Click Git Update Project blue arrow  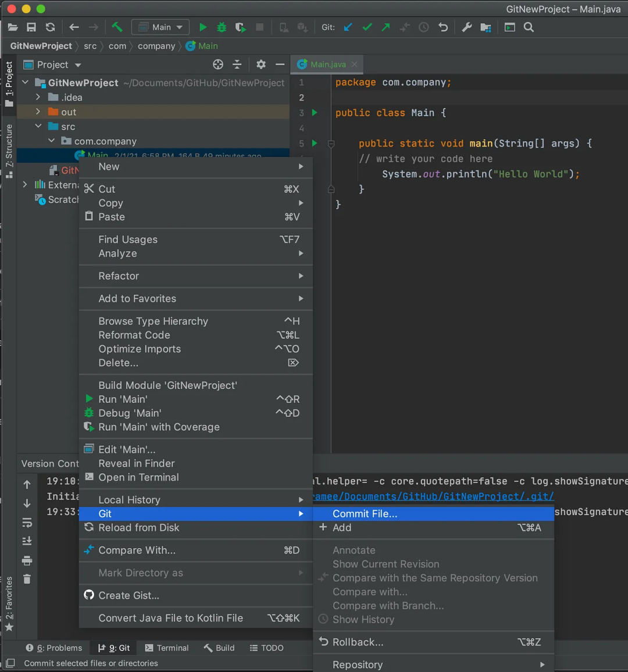click(348, 27)
